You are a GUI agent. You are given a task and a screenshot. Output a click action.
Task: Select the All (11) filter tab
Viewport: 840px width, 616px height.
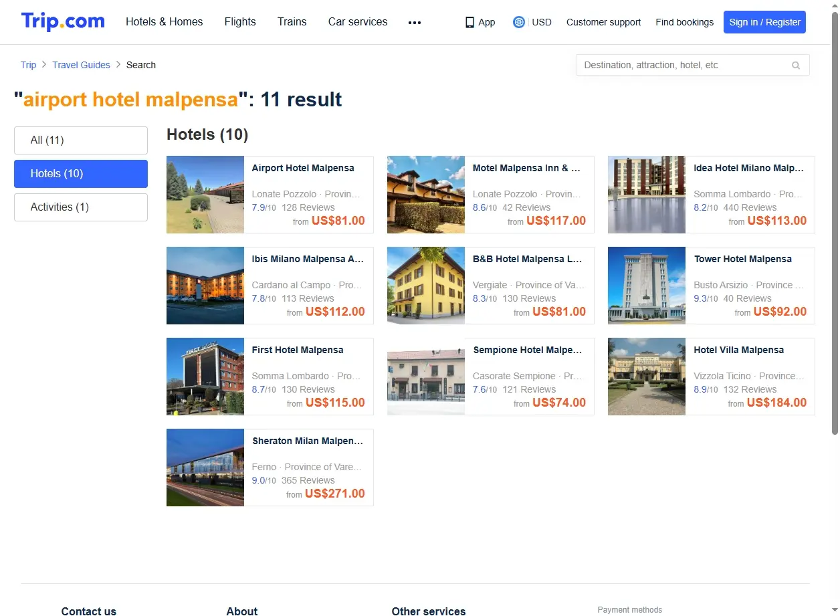81,140
